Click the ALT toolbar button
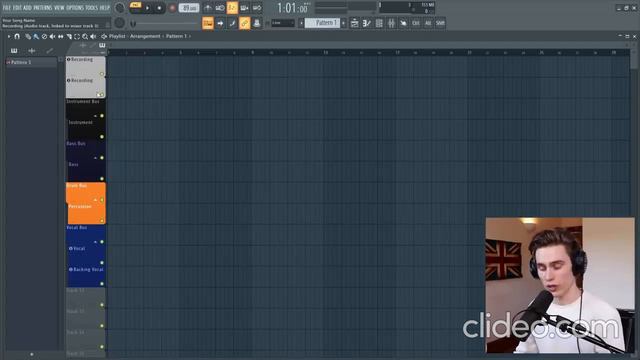The image size is (640, 360). 428,23
